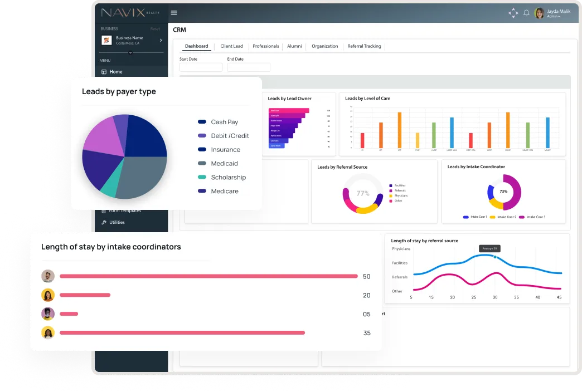582x392 pixels.
Task: Open the notifications bell
Action: coord(526,13)
